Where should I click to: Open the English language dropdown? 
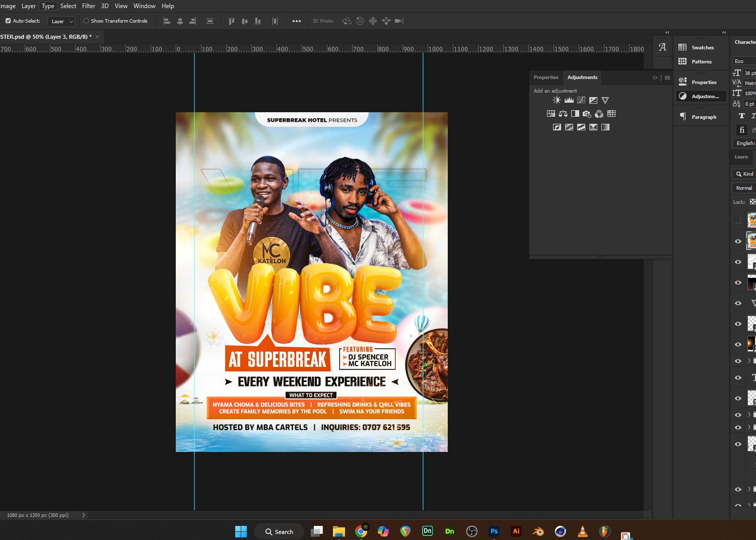click(x=745, y=143)
